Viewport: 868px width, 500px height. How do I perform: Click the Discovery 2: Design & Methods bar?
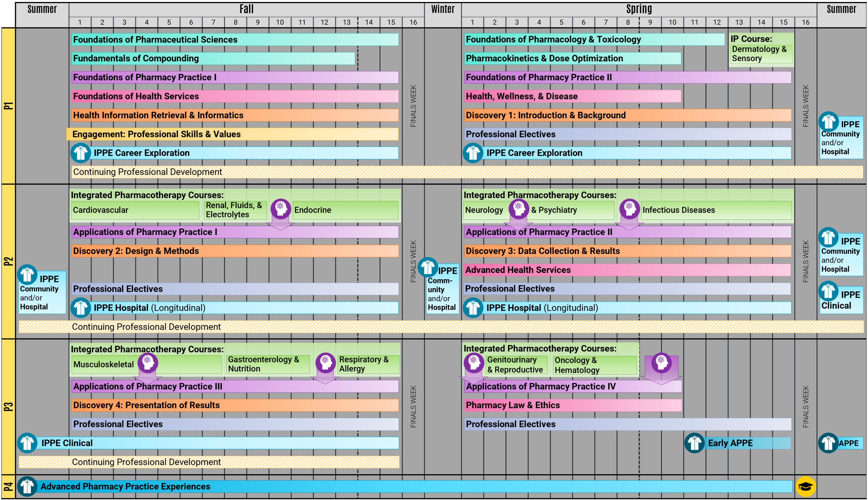click(x=235, y=251)
